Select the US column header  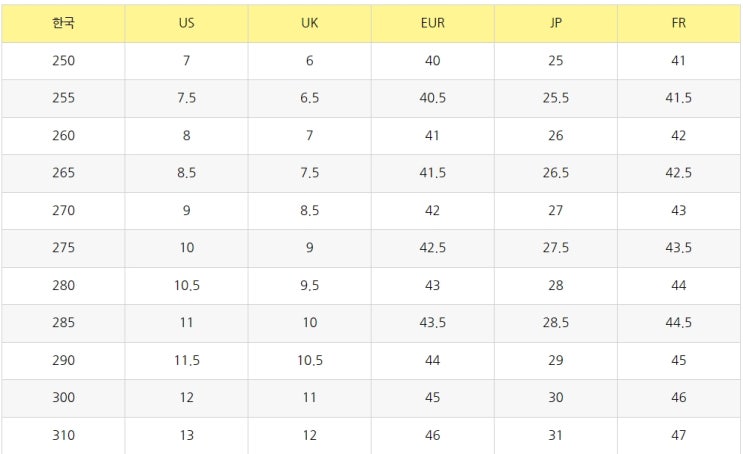click(186, 23)
